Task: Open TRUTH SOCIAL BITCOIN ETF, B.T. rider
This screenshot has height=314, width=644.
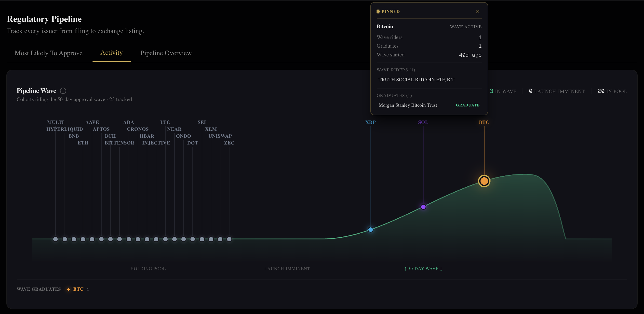Action: 417,80
